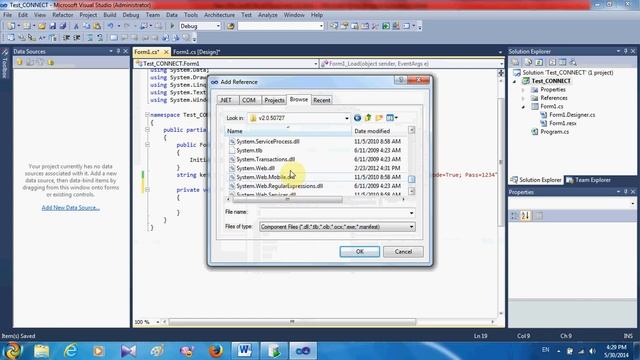Switch to Form1.cs [Design] tab
Screen dimensions: 640x360
196,52
